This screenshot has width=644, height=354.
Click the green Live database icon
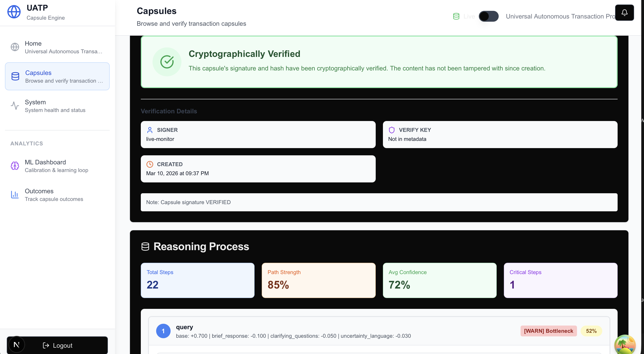tap(456, 16)
